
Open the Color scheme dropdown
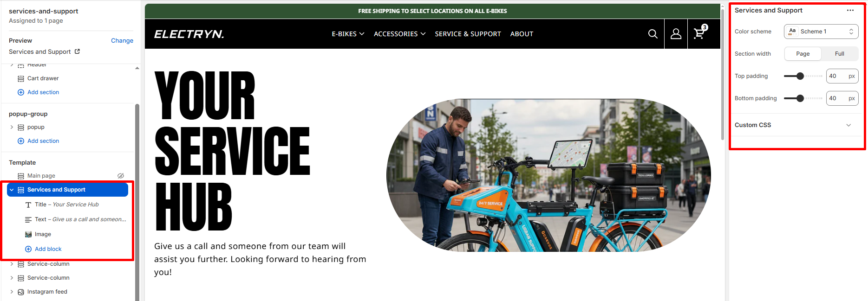821,32
